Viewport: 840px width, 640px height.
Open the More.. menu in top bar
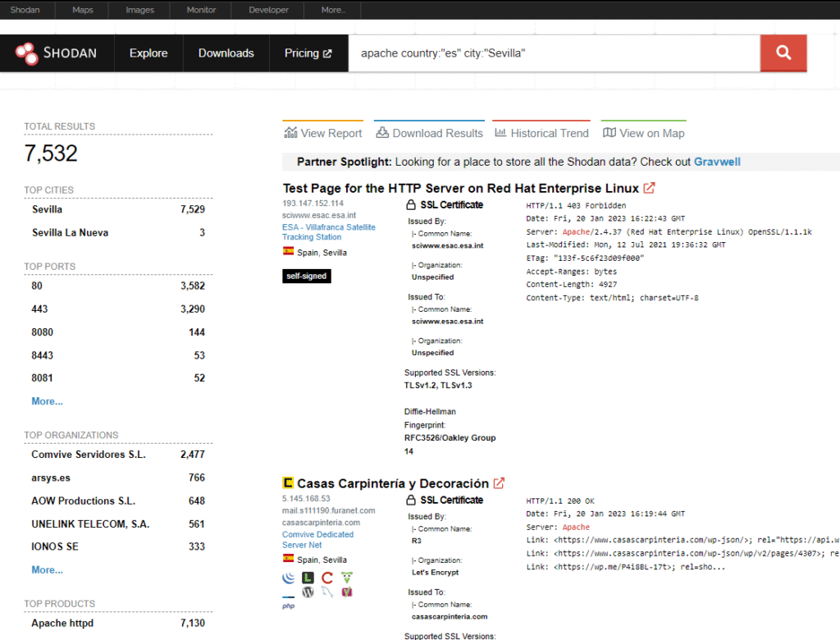click(333, 10)
